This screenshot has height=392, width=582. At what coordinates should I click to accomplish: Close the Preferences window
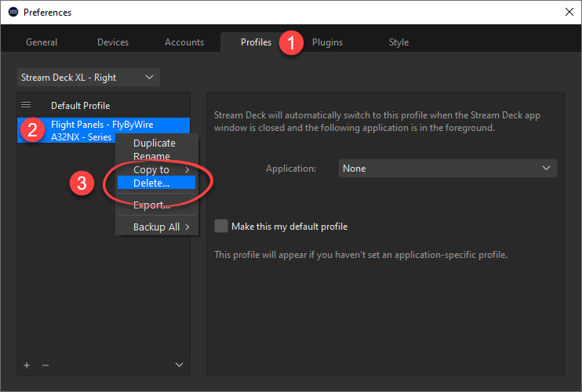point(569,12)
